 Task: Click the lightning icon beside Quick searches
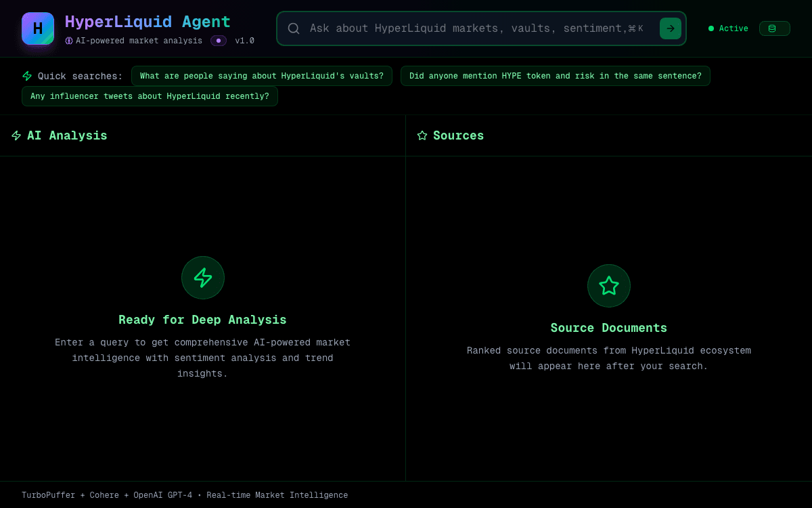pyautogui.click(x=27, y=76)
